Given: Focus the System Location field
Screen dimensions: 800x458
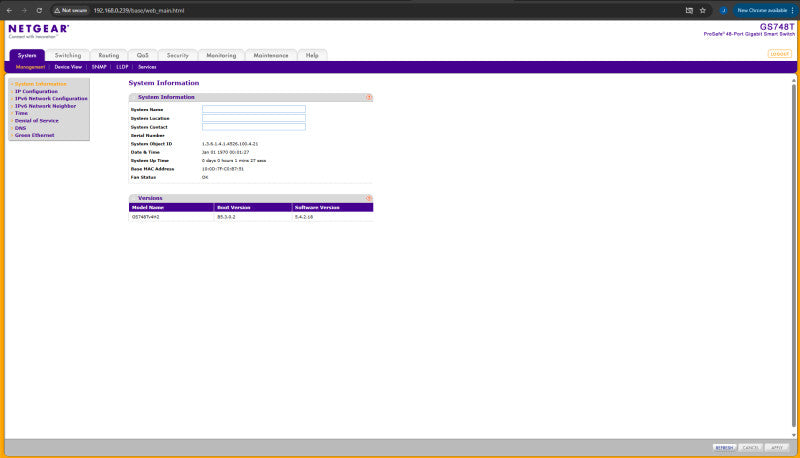Looking at the screenshot, I should (x=254, y=118).
